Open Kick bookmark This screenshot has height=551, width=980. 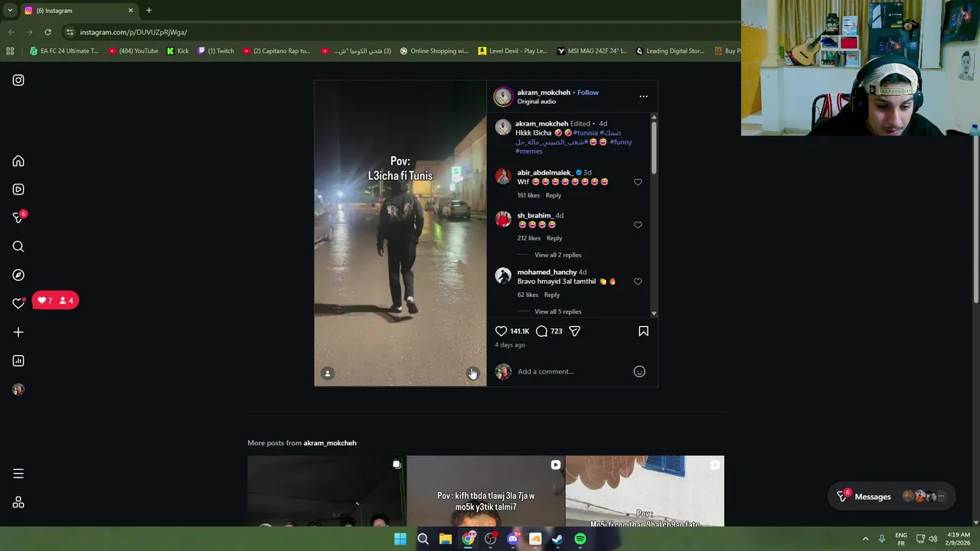click(x=178, y=51)
